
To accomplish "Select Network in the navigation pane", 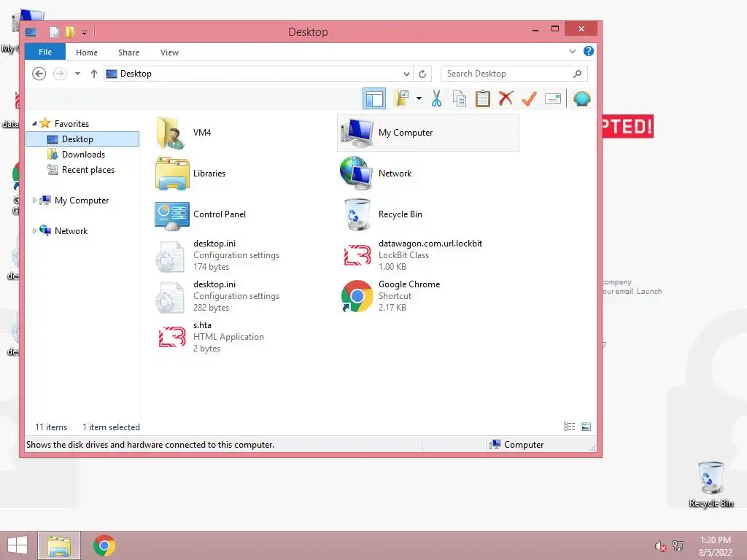I will click(x=71, y=231).
